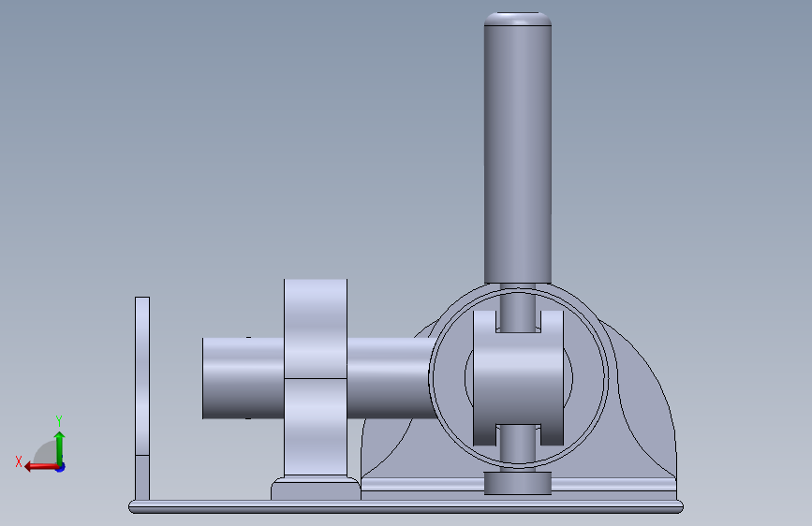This screenshot has height=526, width=812.
Task: Click the blue Z axis dot on triad
Action: [x=61, y=467]
